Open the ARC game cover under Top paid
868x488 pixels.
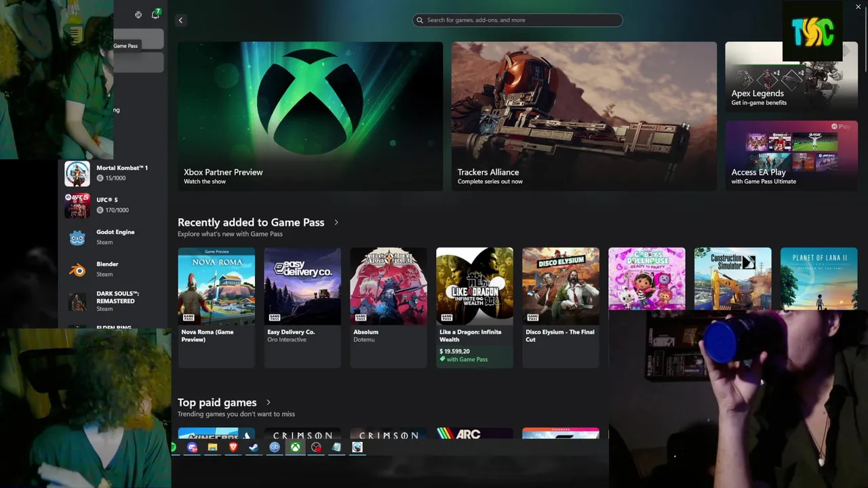coord(475,433)
